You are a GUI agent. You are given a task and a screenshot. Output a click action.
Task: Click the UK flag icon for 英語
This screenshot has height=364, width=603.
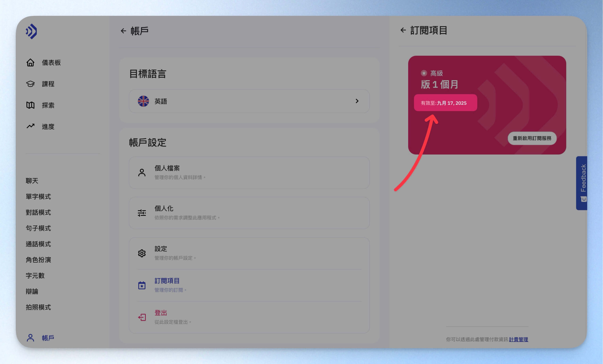pos(143,101)
